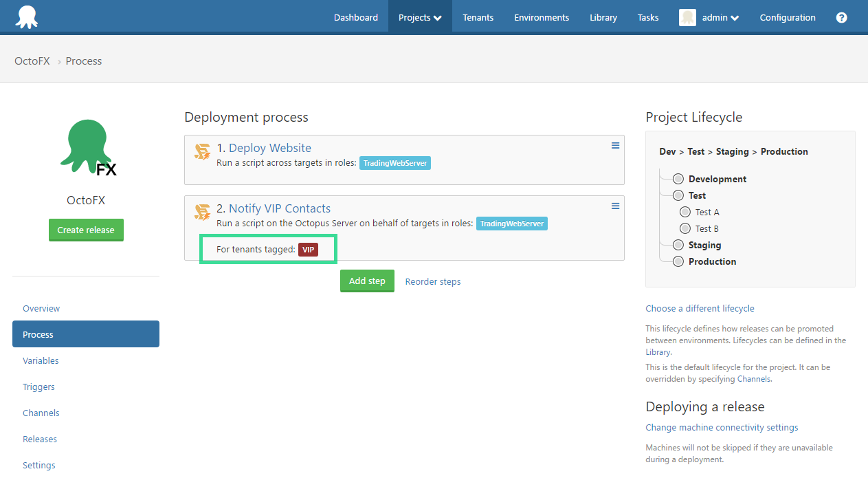Open the Variables tab in the sidebar
The width and height of the screenshot is (868, 478).
click(x=41, y=360)
